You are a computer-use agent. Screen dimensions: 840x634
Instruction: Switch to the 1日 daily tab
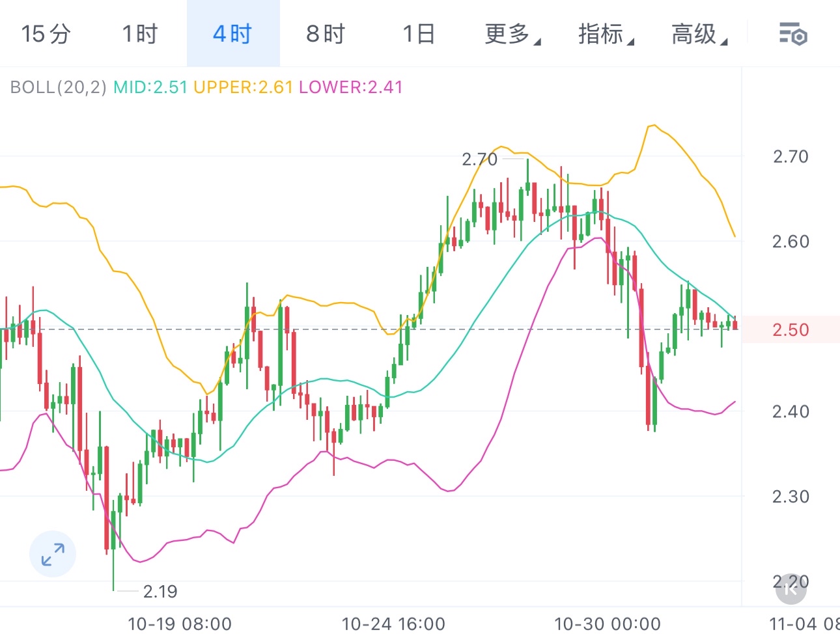417,35
